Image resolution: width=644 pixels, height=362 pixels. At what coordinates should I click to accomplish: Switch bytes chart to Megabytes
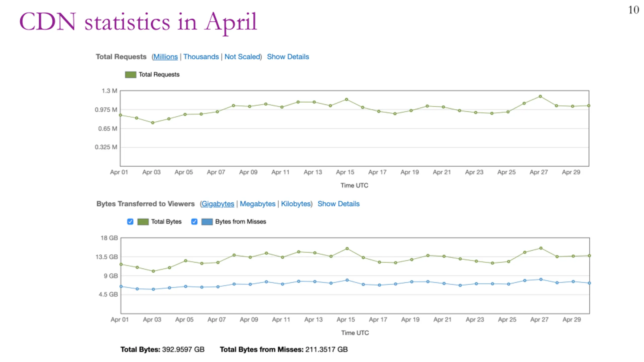pos(257,204)
